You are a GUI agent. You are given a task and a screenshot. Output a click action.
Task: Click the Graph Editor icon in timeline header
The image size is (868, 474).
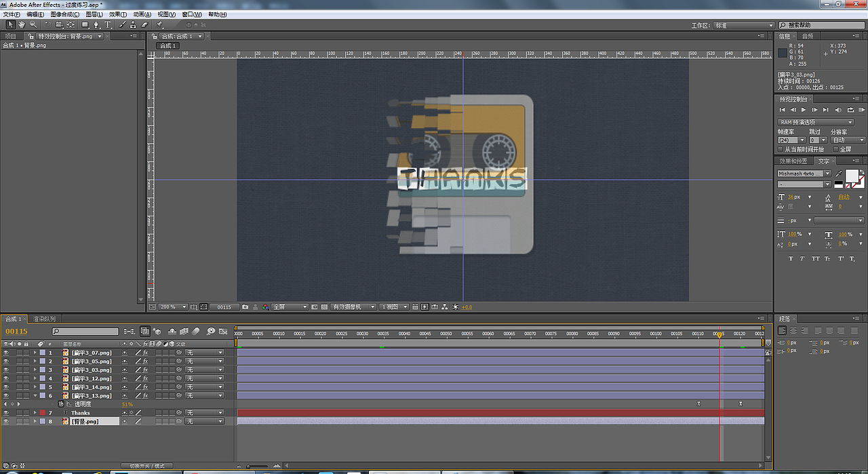pos(223,331)
